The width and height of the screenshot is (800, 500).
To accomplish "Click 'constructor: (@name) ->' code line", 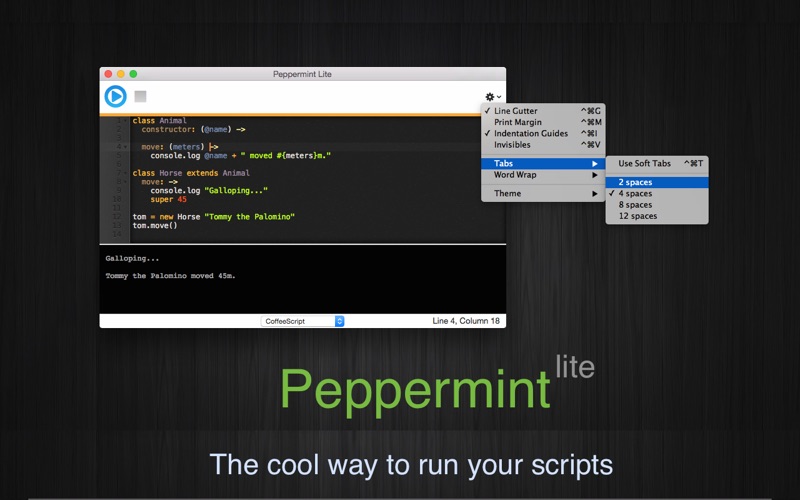I will (193, 130).
